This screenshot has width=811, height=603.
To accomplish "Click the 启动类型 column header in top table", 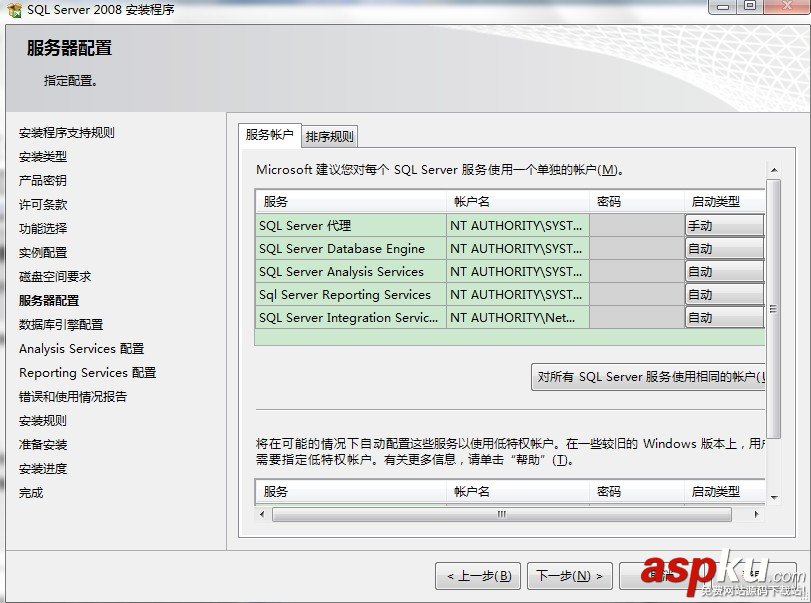I will point(724,201).
